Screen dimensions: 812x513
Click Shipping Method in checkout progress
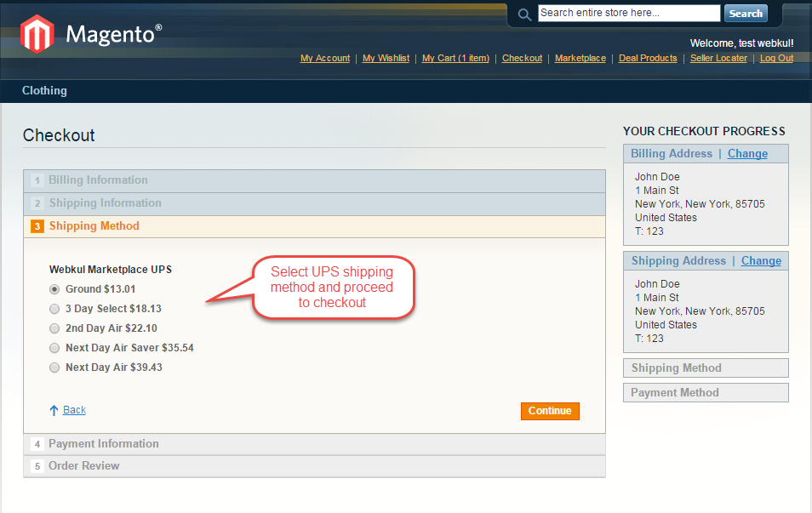706,368
